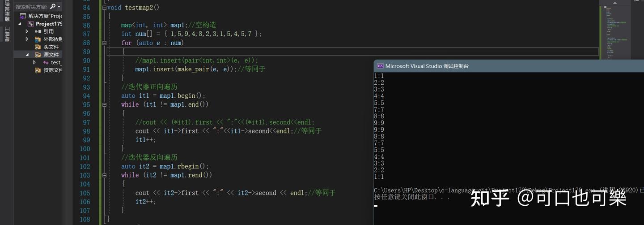This screenshot has height=225, width=644.
Task: Select the 源文件 tree item label
Action: [x=51, y=55]
